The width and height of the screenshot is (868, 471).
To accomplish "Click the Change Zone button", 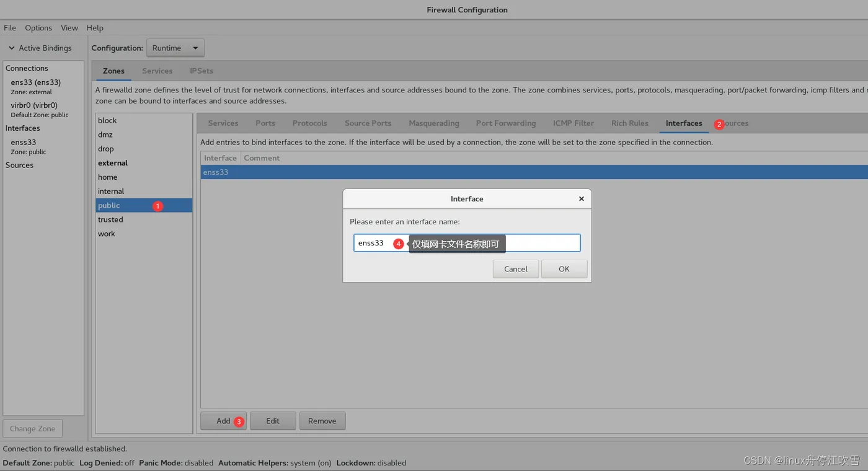I will 33,428.
